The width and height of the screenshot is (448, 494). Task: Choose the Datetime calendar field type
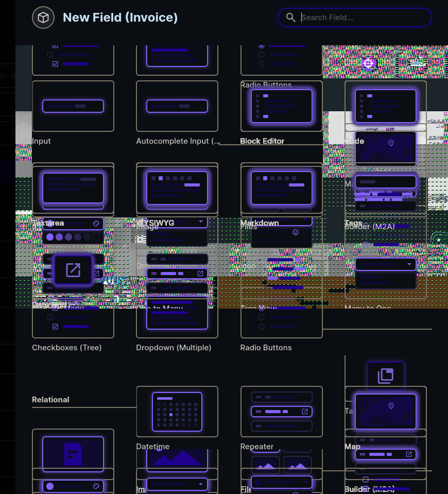pos(177,412)
